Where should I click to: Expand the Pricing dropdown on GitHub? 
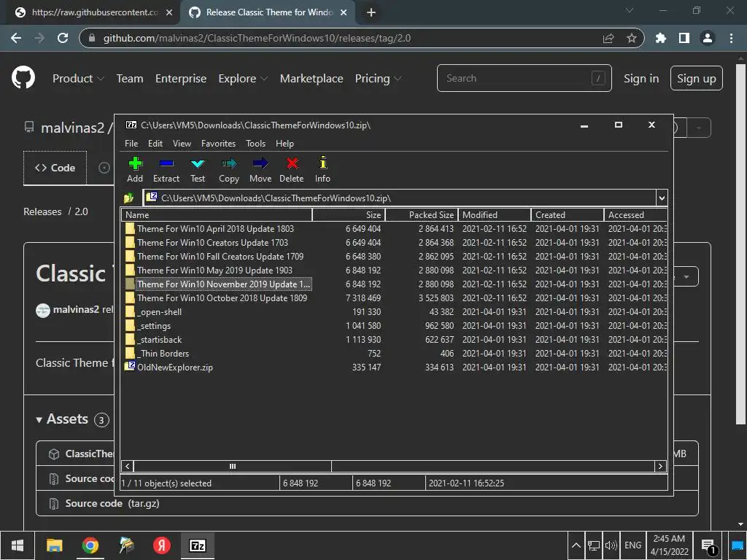pos(378,79)
